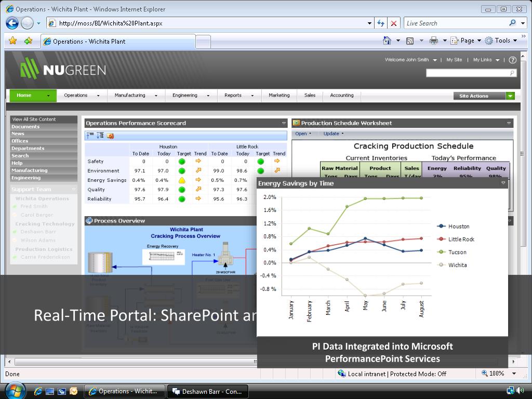This screenshot has width=532, height=399.
Task: Open the browser Home icon
Action: [x=387, y=41]
